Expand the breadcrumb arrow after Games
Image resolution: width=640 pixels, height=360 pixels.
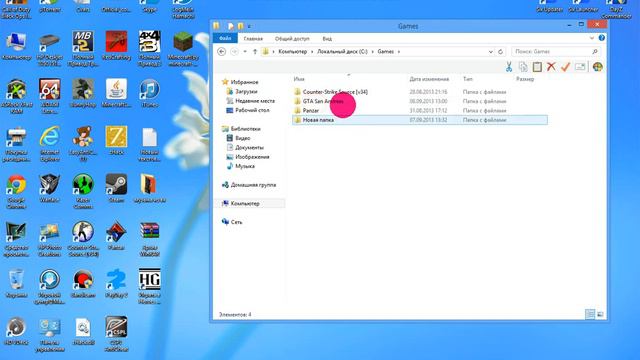click(x=399, y=52)
